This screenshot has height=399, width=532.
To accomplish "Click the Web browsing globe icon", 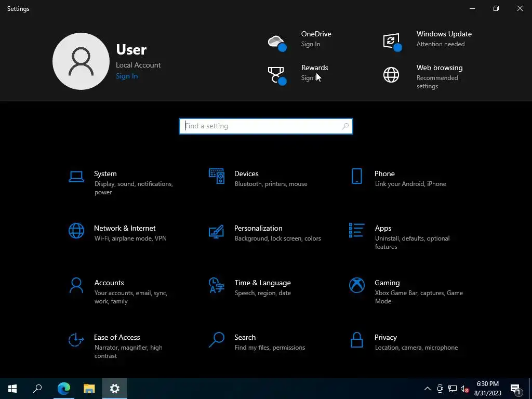I will [391, 75].
